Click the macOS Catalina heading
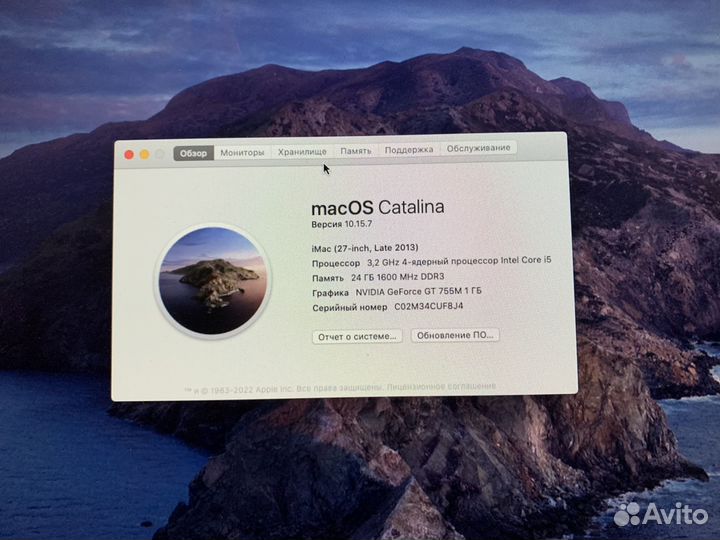 378,208
